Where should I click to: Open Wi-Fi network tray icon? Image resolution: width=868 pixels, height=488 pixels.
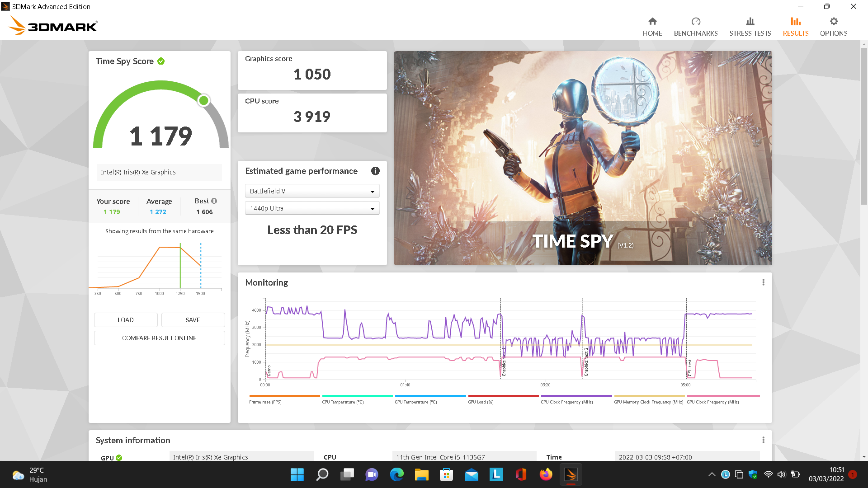point(768,474)
